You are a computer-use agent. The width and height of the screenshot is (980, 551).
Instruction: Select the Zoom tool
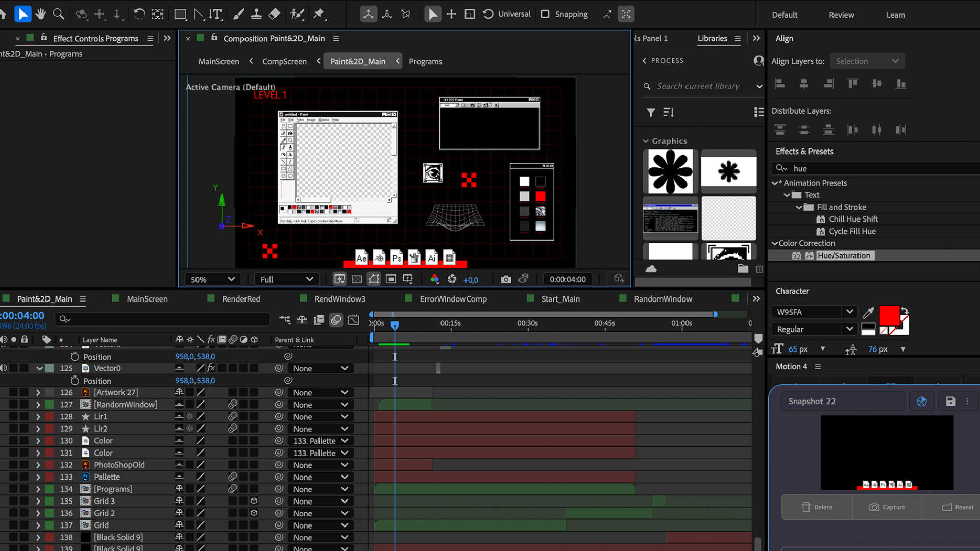pos(58,14)
